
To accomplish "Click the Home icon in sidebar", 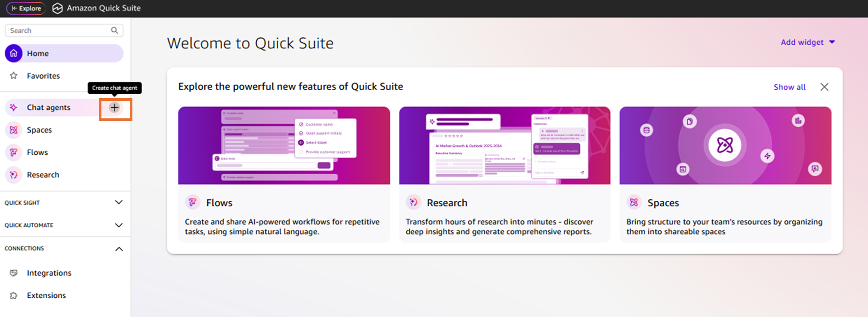I will [x=14, y=53].
